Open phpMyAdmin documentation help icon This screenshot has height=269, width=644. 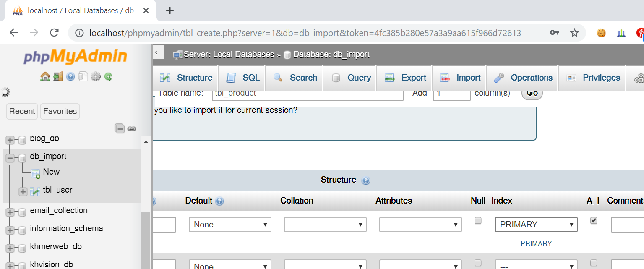(x=70, y=76)
